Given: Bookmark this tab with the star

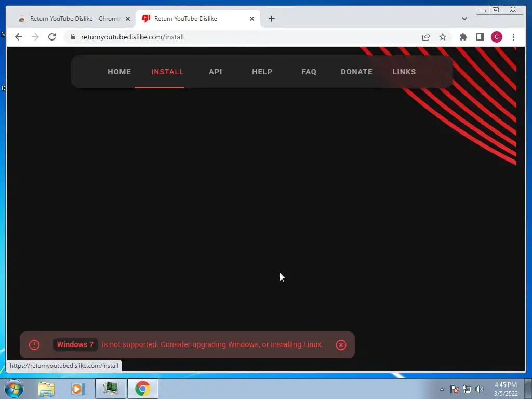Looking at the screenshot, I should click(x=443, y=37).
